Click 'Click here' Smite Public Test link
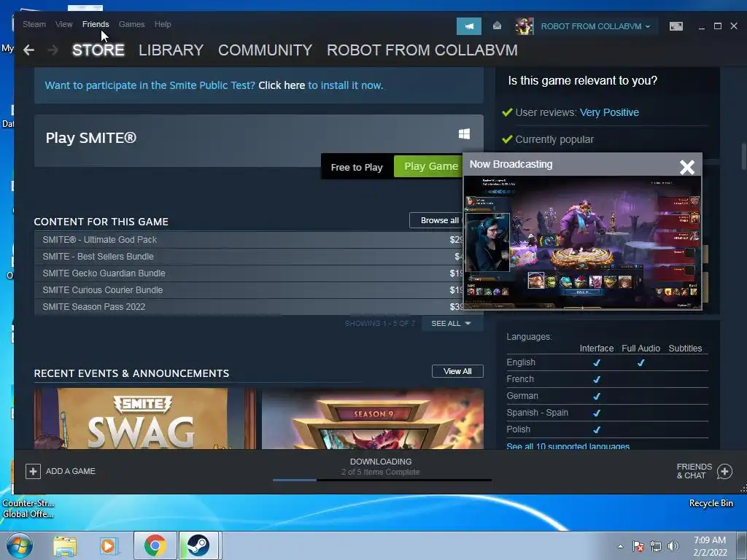Viewport: 747px width, 560px height. [282, 85]
